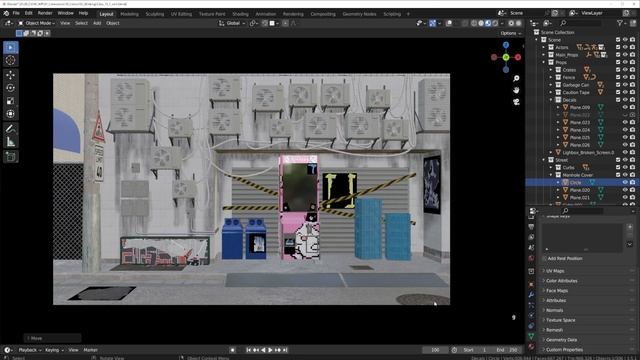The image size is (640, 360).
Task: Open the Object Data green triangle tab
Action: click(x=531, y=336)
